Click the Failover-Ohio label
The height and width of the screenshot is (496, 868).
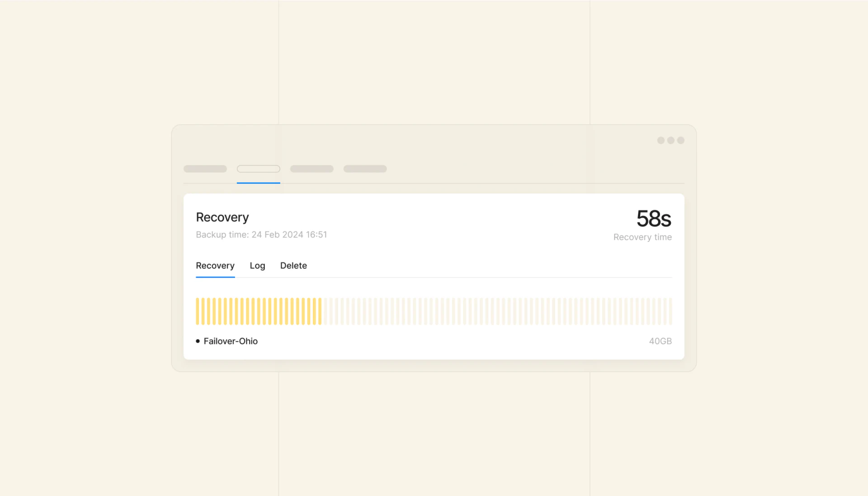[231, 341]
